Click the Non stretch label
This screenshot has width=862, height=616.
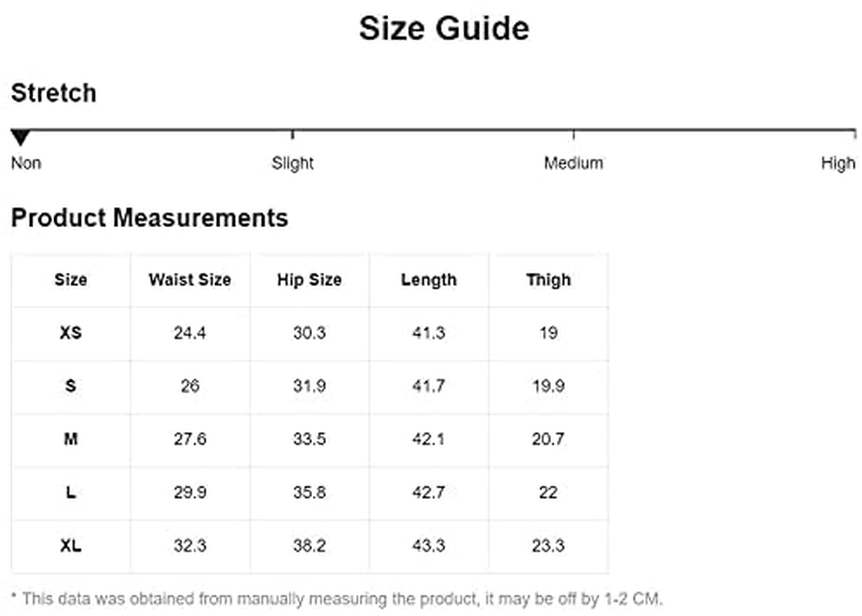26,163
